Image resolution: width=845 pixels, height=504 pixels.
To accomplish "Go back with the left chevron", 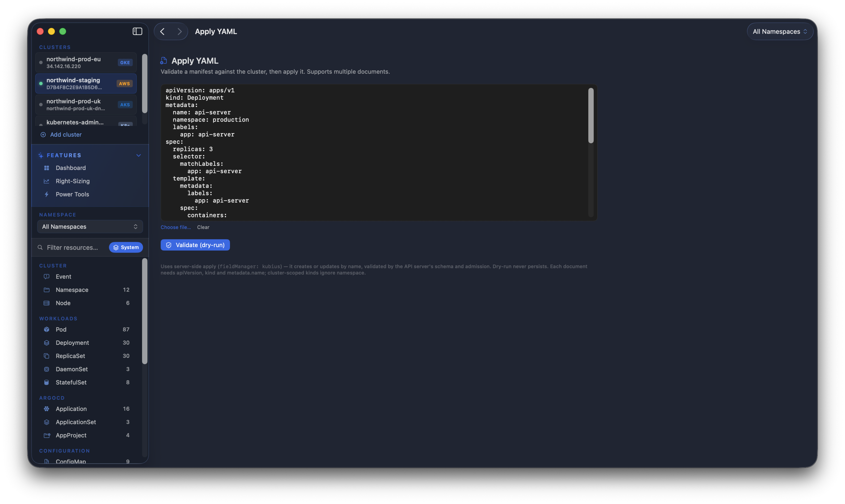I will [x=162, y=32].
